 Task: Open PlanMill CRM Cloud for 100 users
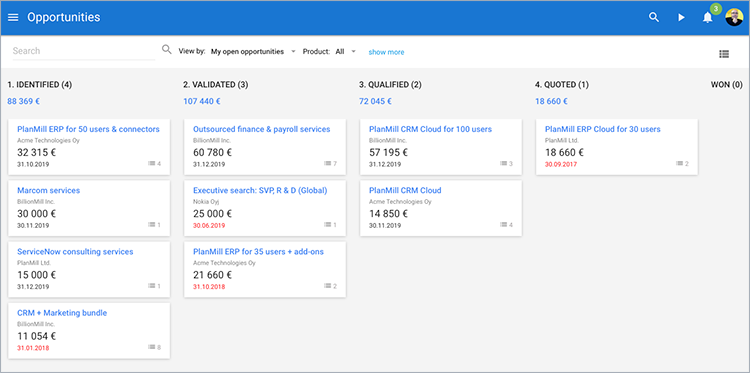pos(430,129)
